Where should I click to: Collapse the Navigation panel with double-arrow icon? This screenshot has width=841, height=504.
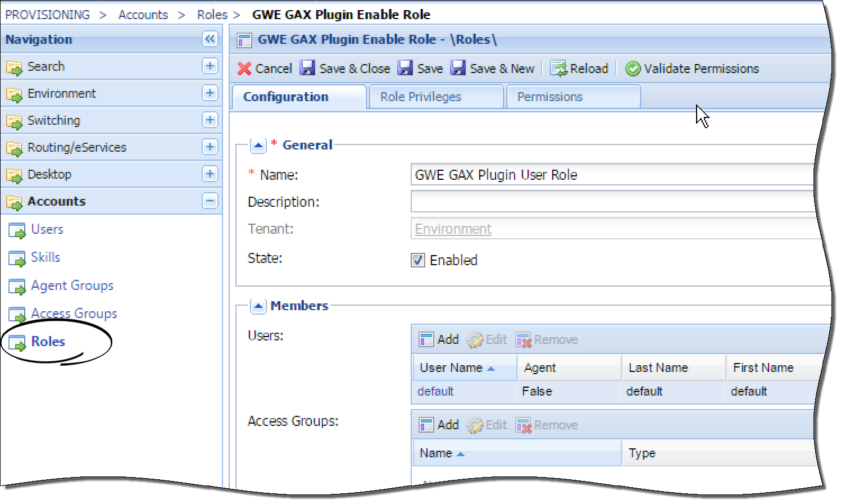(x=210, y=39)
